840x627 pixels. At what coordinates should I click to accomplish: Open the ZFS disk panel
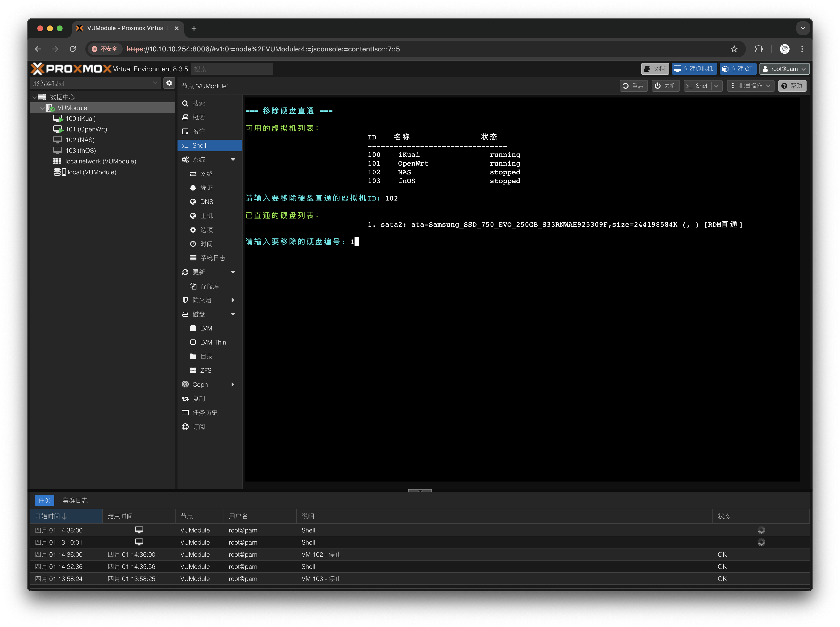(205, 370)
